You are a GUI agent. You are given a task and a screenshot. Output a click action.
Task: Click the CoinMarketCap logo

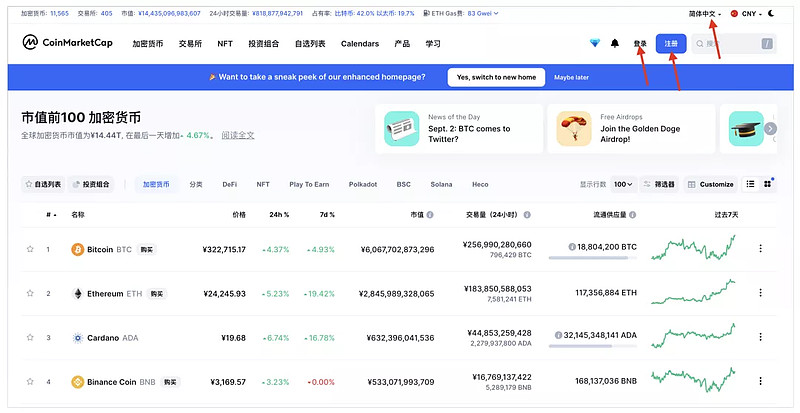click(x=67, y=42)
